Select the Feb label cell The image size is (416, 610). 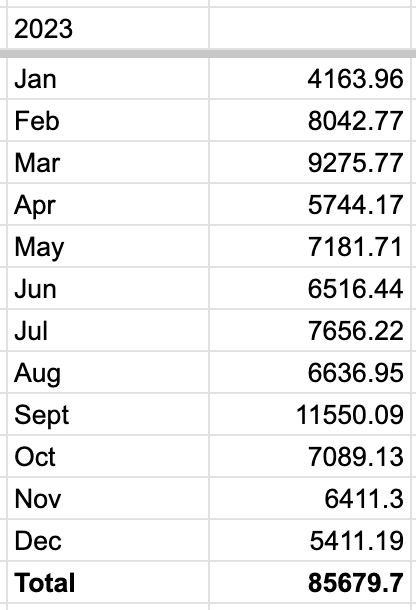pyautogui.click(x=108, y=121)
